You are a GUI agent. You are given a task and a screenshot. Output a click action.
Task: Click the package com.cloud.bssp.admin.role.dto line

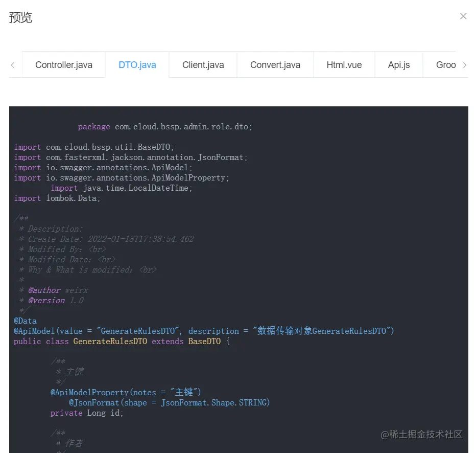pos(165,127)
